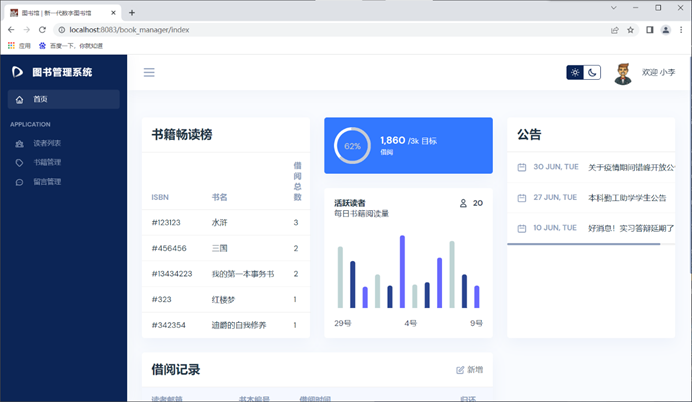Click the browser back arrow

pos(11,30)
